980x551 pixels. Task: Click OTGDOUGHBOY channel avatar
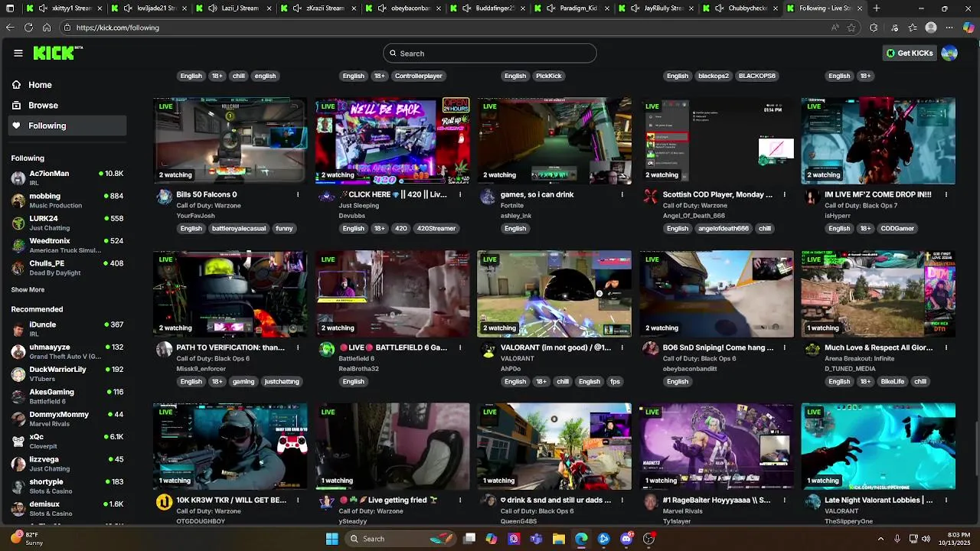click(x=164, y=503)
